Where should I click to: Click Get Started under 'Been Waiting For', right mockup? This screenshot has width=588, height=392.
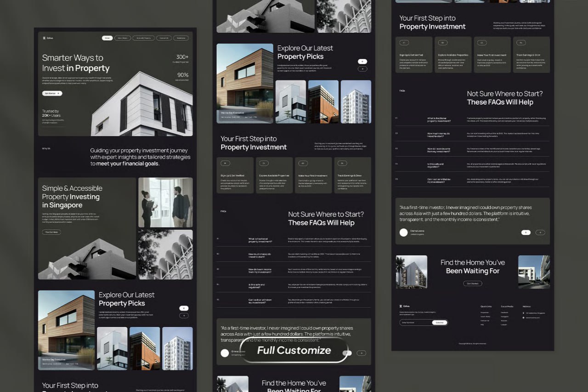pyautogui.click(x=472, y=284)
